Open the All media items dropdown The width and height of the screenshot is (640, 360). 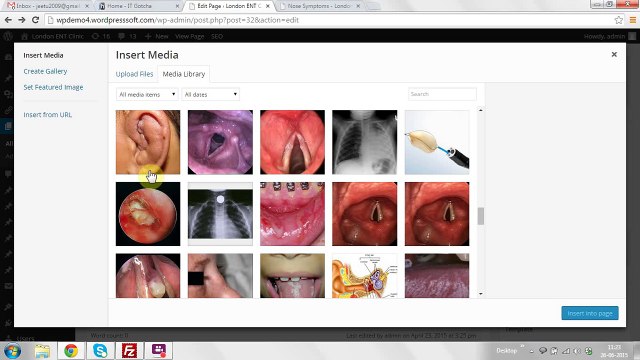(147, 94)
